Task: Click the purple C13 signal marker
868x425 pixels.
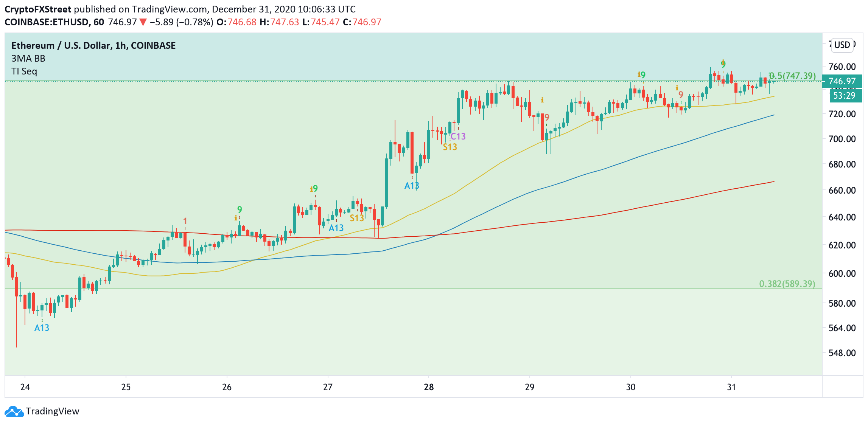Action: [x=458, y=136]
